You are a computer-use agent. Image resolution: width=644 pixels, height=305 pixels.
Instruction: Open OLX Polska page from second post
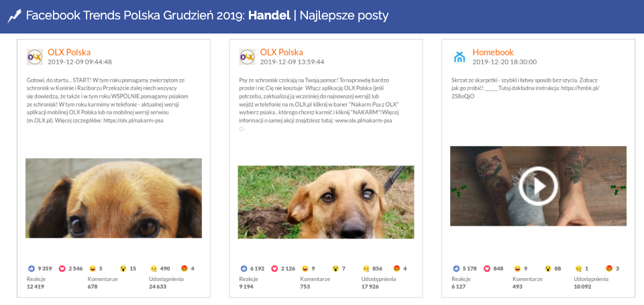[x=281, y=52]
